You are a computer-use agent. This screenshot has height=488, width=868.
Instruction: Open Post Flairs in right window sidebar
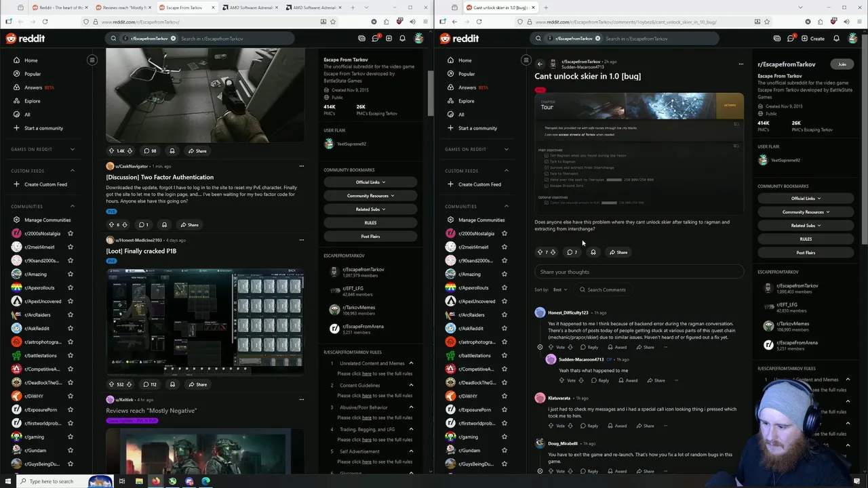(806, 253)
